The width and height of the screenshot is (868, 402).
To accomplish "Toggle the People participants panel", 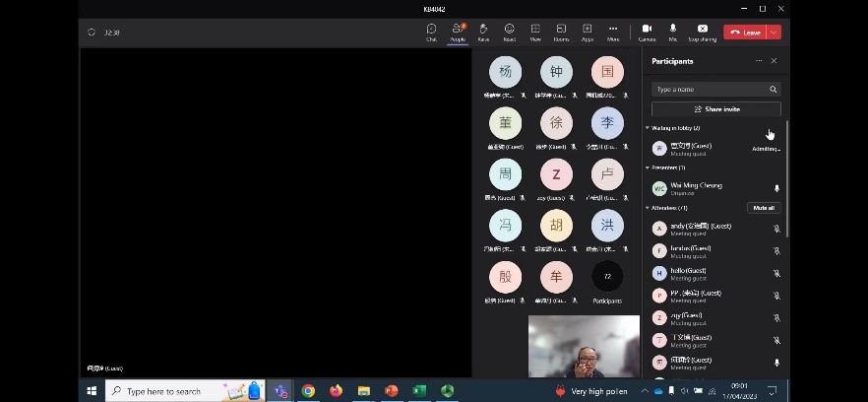I will click(x=458, y=32).
